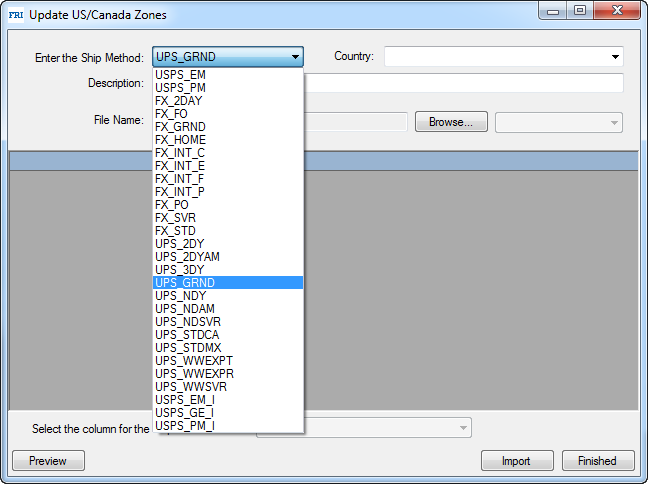
Task: Click into the Description text field
Action: 460,83
